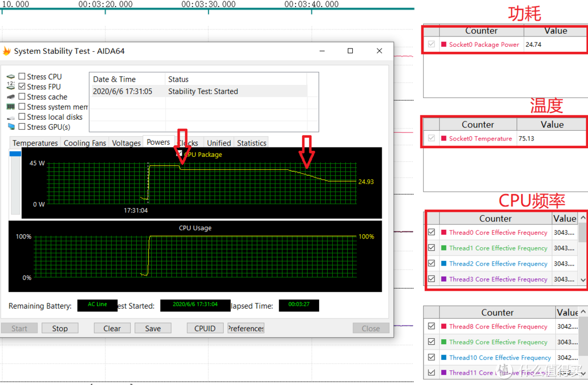Click the disabled Start button

click(19, 328)
